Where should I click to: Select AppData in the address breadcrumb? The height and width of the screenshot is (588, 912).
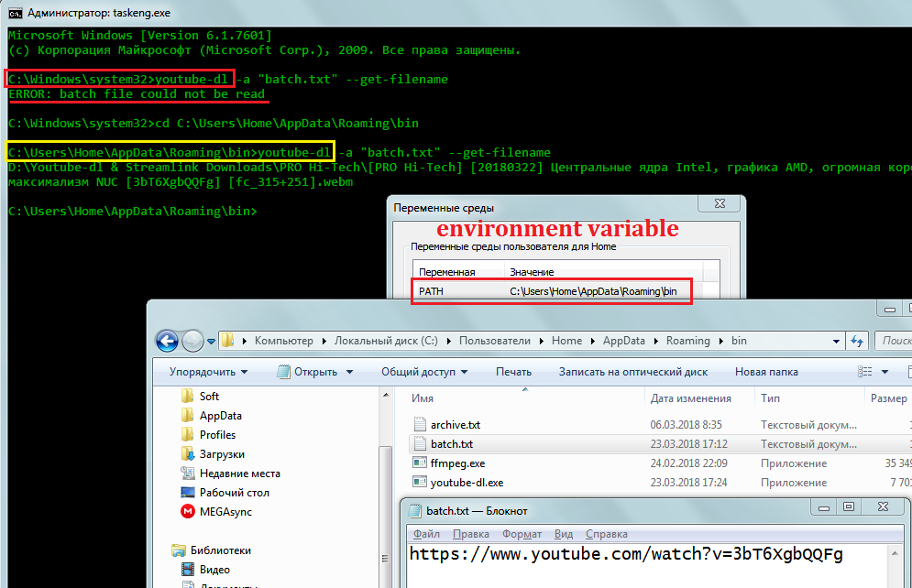(623, 341)
